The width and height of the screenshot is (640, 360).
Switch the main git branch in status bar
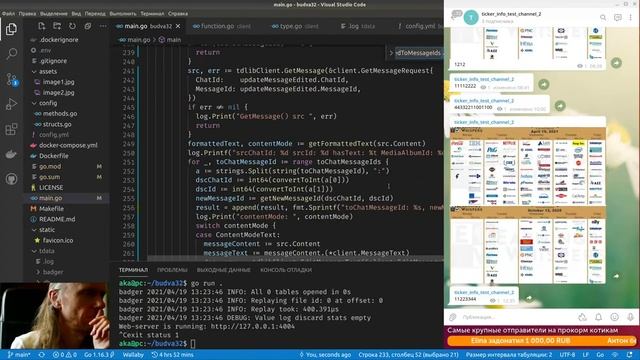(x=19, y=355)
